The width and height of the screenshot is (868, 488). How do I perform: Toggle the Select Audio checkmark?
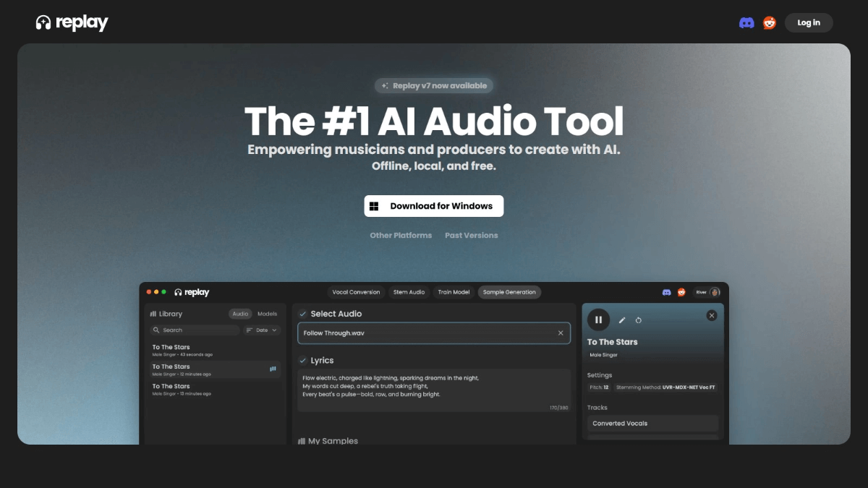point(303,314)
